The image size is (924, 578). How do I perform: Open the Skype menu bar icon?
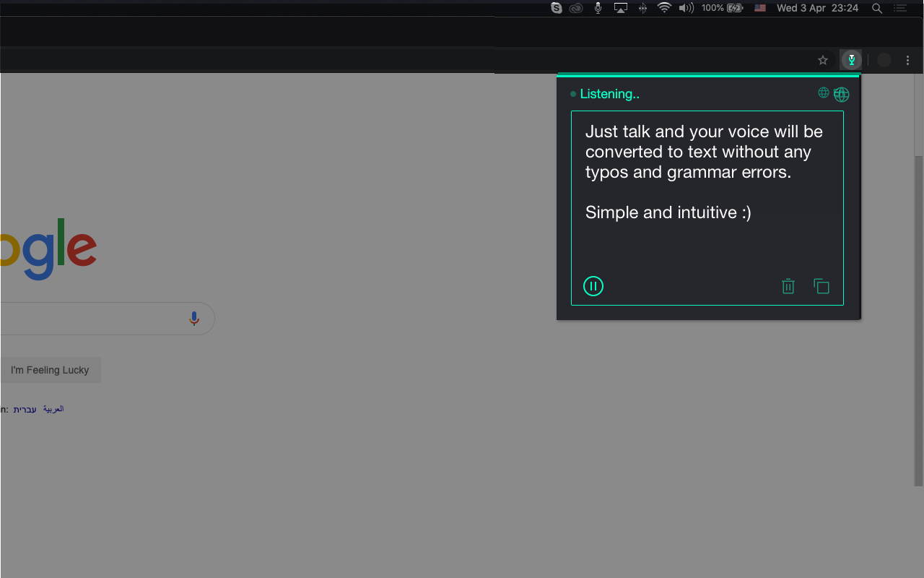[557, 8]
